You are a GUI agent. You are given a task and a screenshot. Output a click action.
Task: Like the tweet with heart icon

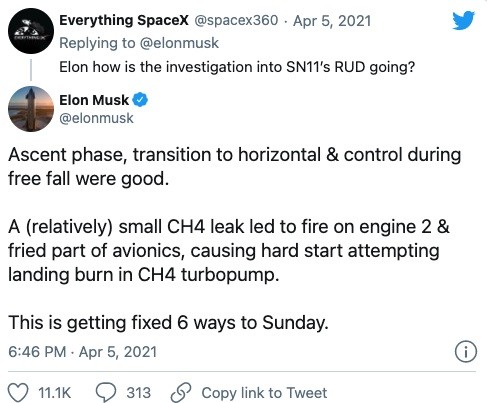[x=18, y=392]
